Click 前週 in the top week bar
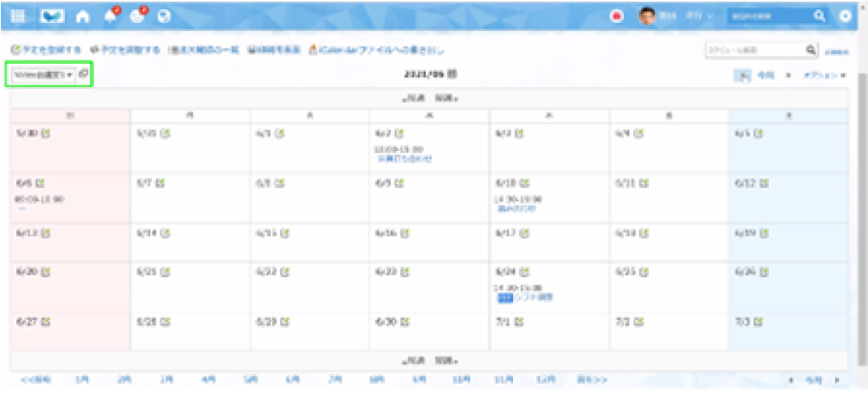This screenshot has width=868, height=401. click(x=413, y=99)
